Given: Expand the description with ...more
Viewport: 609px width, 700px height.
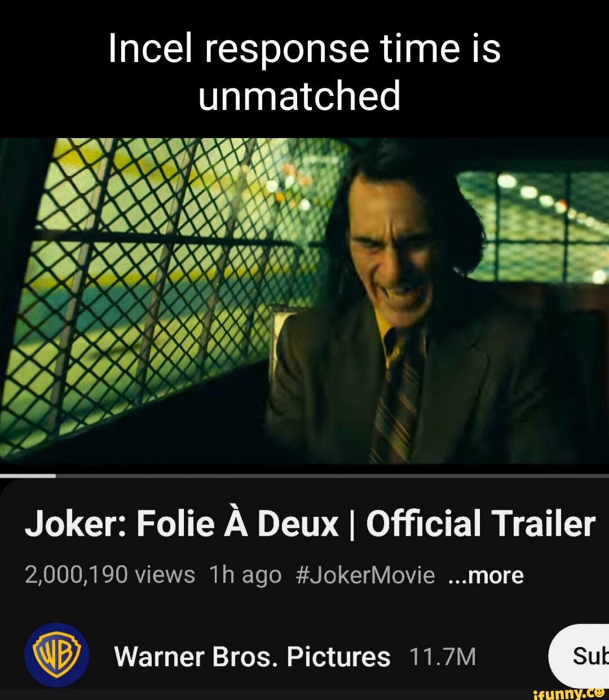Looking at the screenshot, I should [486, 575].
